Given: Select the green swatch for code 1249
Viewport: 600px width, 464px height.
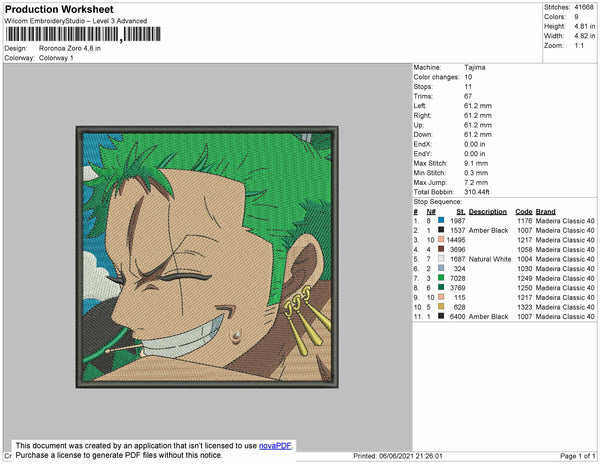Looking at the screenshot, I should click(441, 278).
